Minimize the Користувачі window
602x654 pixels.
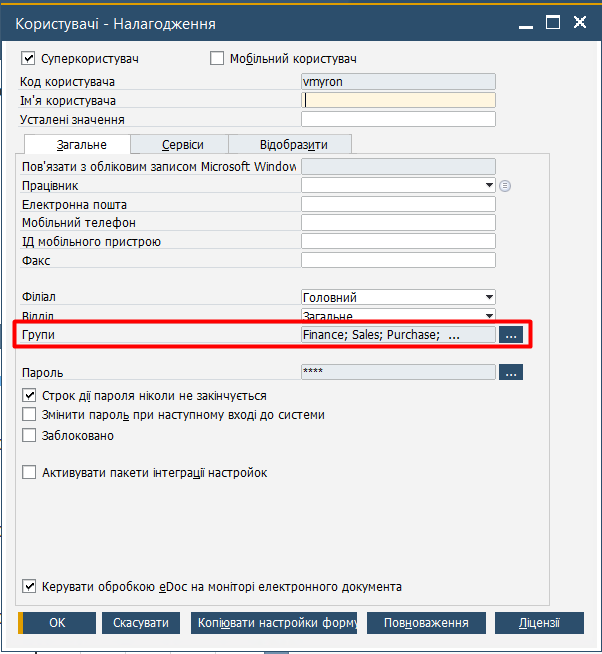coord(526,23)
